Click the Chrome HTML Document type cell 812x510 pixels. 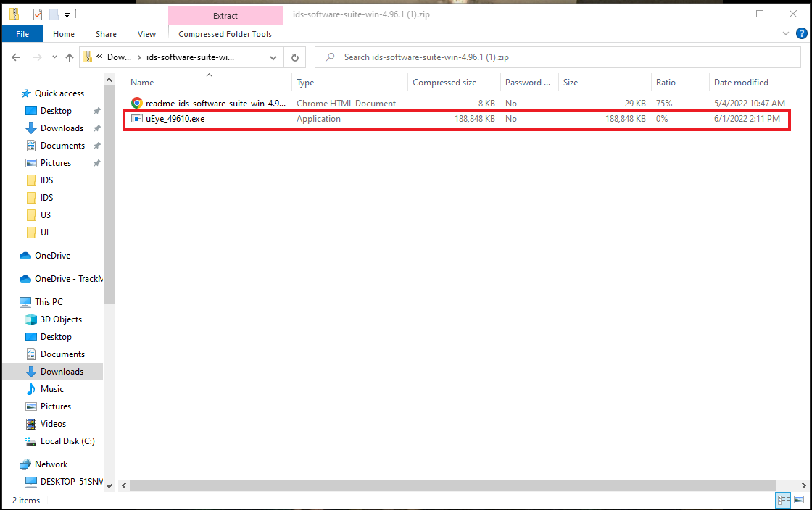click(346, 104)
